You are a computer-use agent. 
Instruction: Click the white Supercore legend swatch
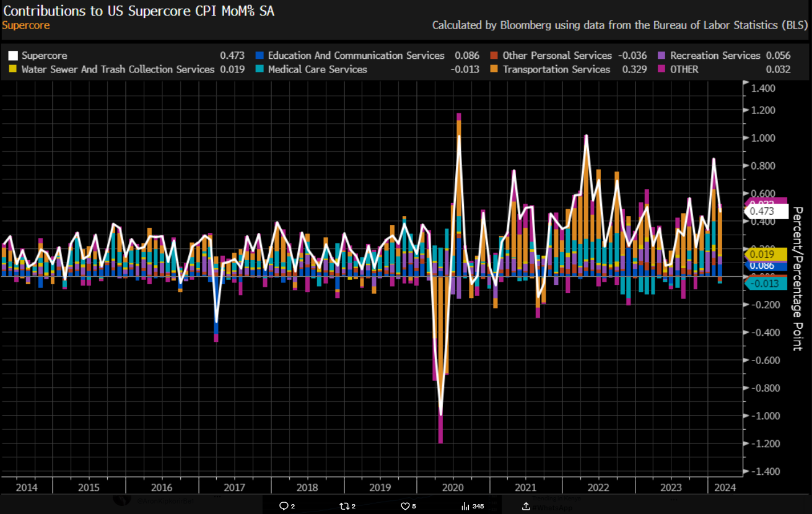[13, 56]
